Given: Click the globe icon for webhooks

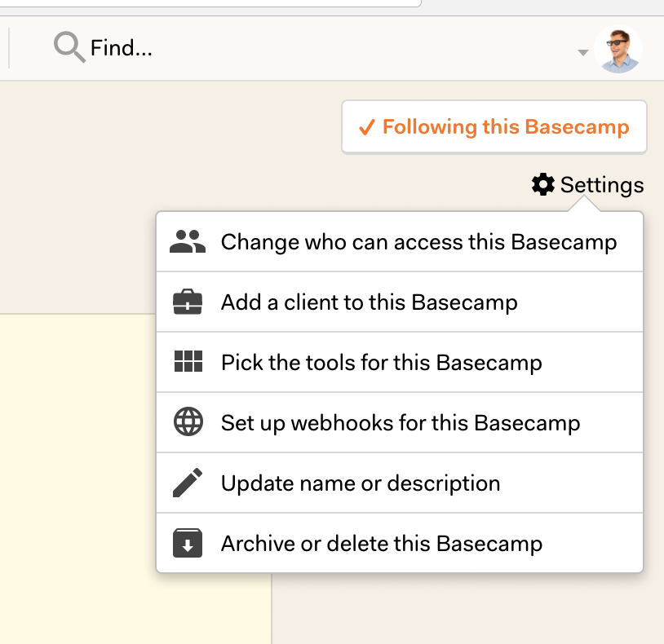Looking at the screenshot, I should pyautogui.click(x=188, y=421).
